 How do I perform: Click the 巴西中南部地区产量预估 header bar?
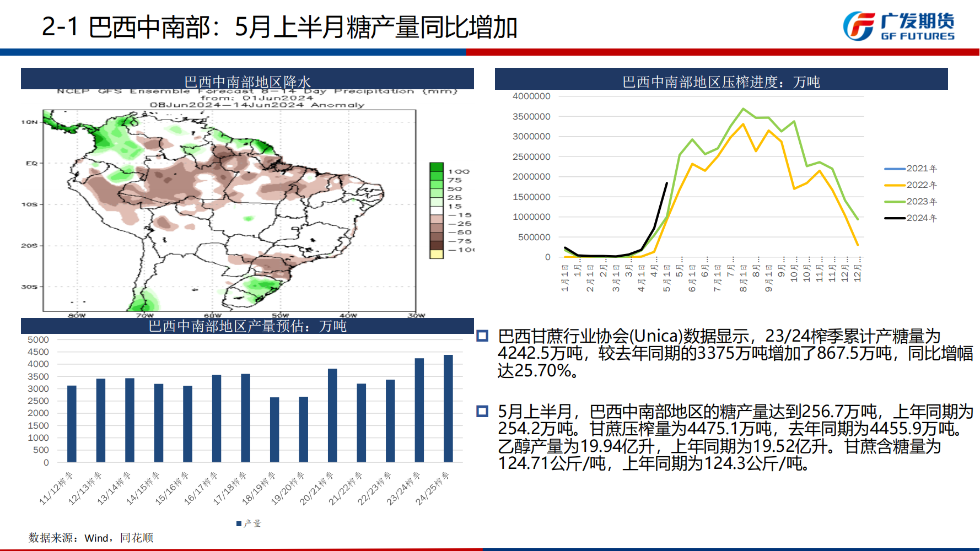(247, 326)
